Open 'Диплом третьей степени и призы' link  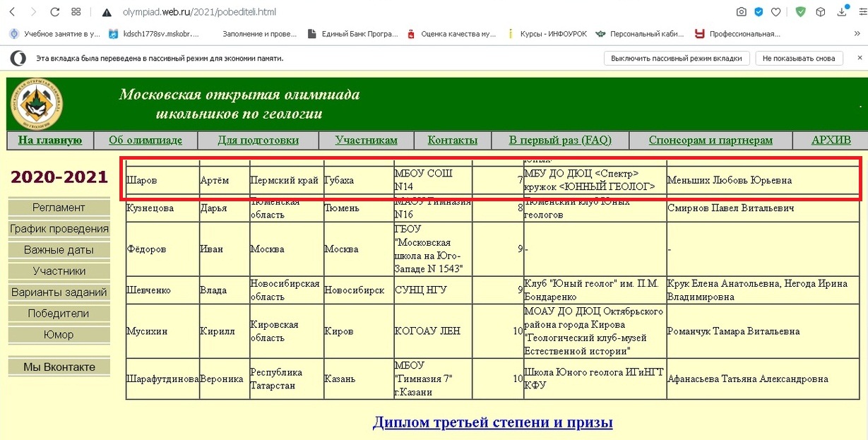point(492,422)
